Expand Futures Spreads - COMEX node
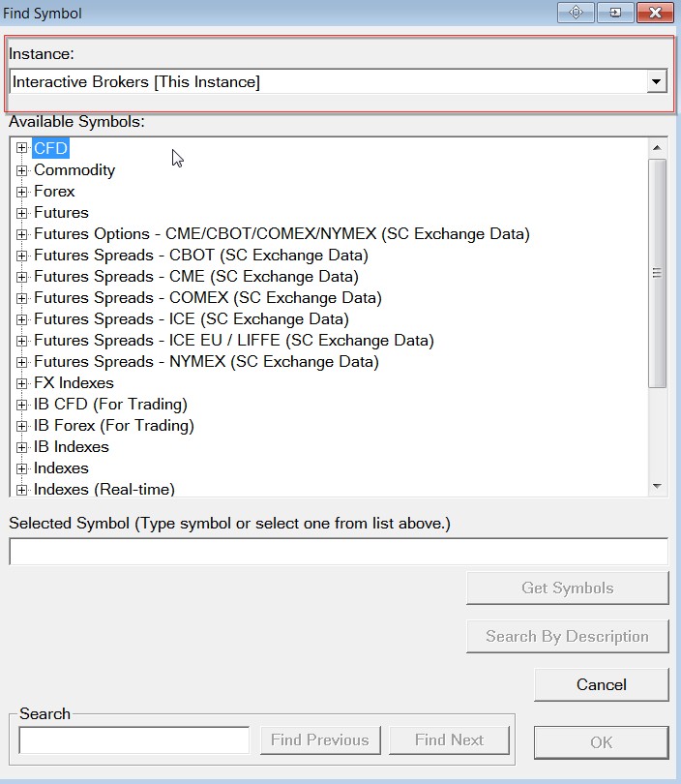681x784 pixels. pyautogui.click(x=21, y=298)
